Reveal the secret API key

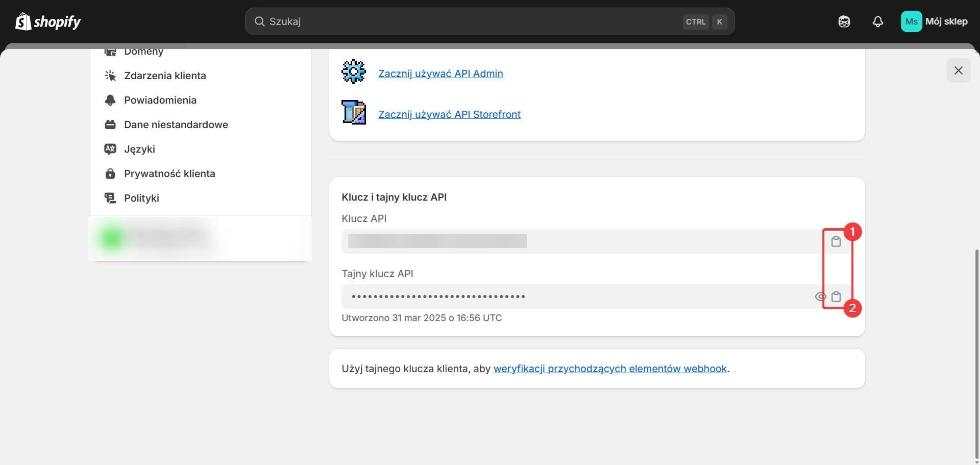pos(820,297)
